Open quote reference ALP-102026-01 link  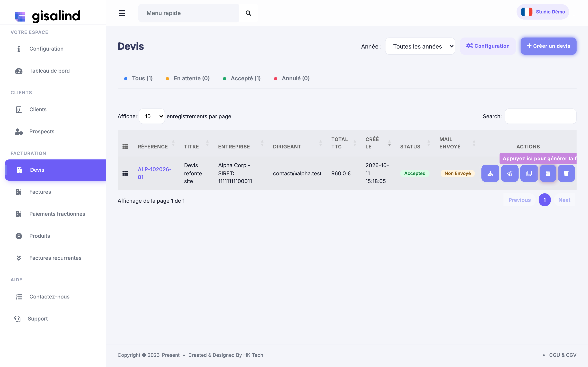pos(155,173)
